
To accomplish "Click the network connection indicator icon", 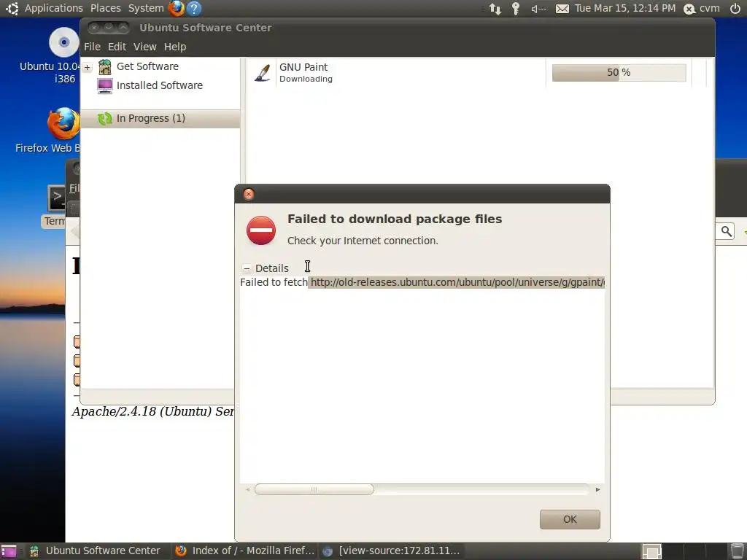I will point(495,9).
